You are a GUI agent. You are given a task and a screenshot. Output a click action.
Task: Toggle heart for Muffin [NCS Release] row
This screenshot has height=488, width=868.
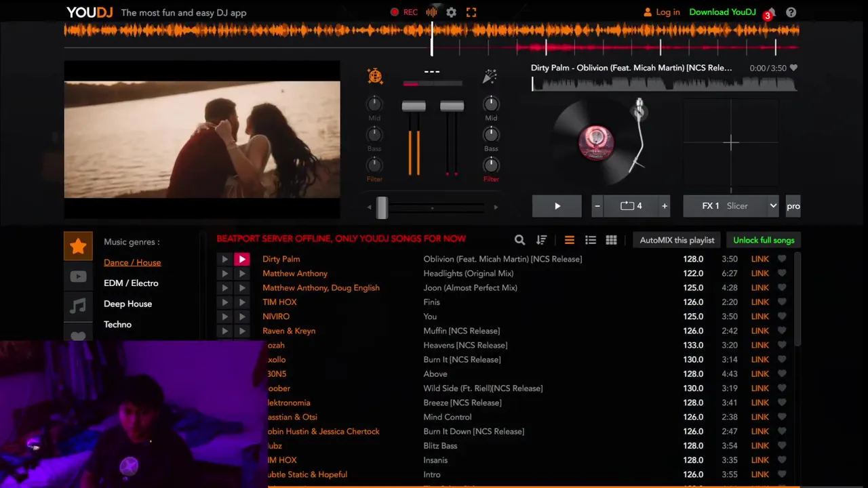[x=782, y=331]
